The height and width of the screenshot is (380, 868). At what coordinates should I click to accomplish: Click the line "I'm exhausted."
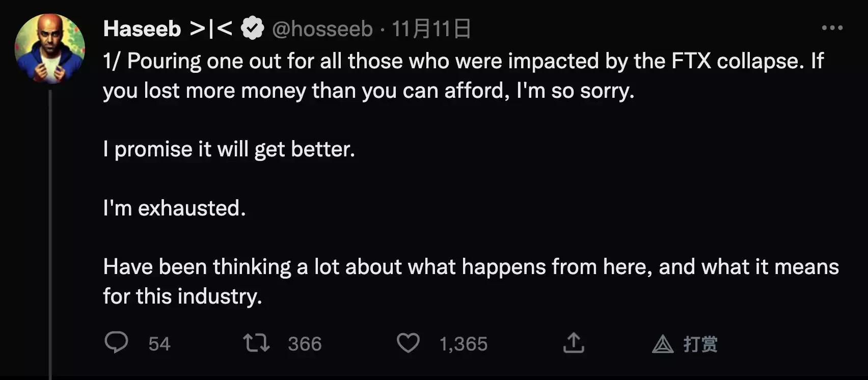(x=174, y=208)
